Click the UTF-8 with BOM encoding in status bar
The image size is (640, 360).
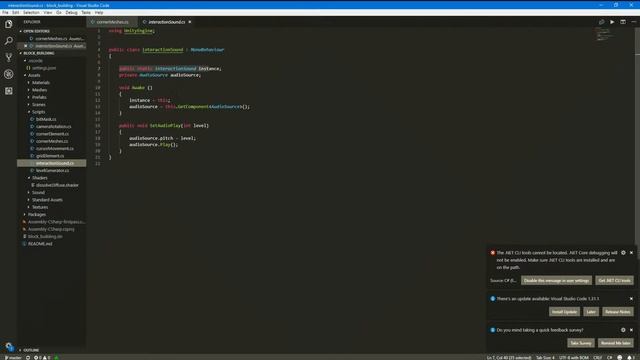573,358
